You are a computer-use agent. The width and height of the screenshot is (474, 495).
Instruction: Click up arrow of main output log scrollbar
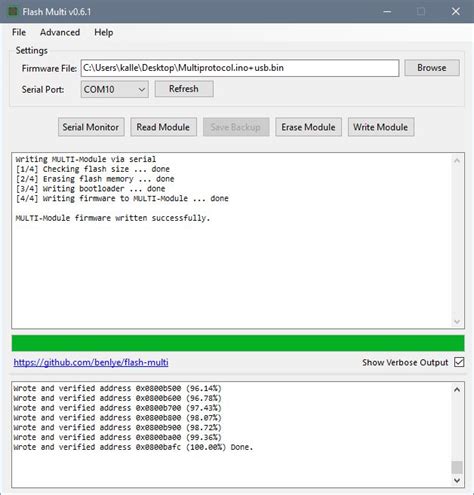tap(457, 161)
